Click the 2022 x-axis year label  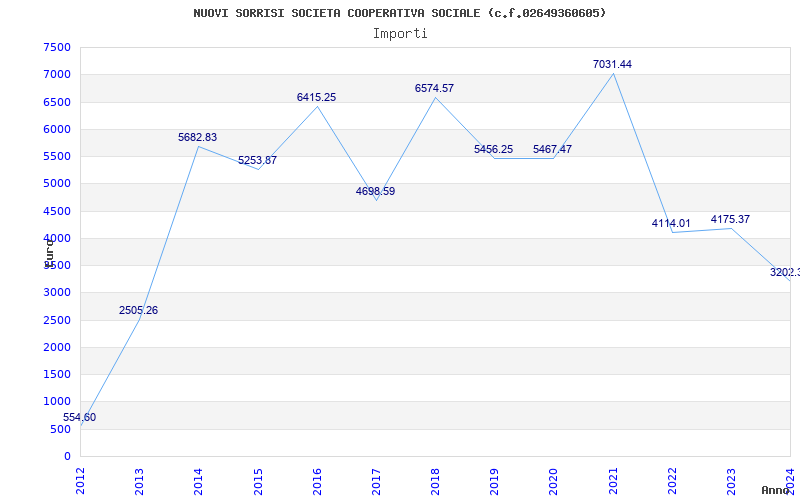pyautogui.click(x=672, y=481)
